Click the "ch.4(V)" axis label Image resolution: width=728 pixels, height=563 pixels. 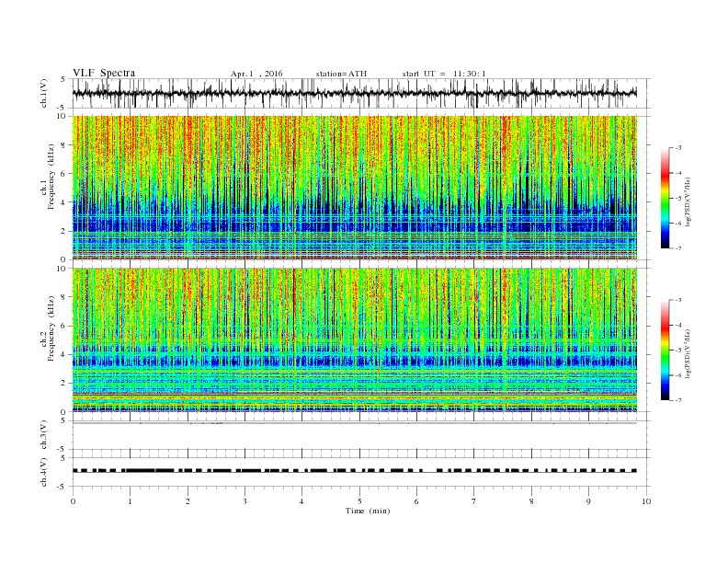tap(44, 472)
